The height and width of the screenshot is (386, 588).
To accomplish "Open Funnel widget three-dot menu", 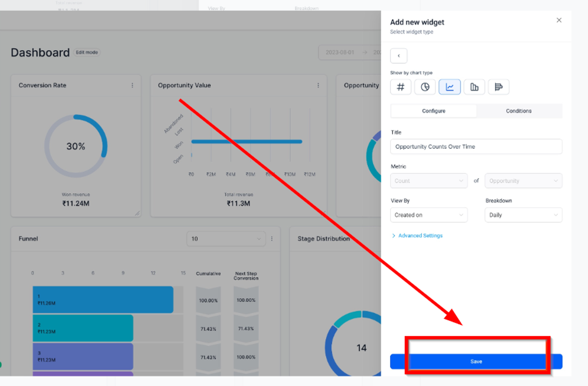I will pyautogui.click(x=272, y=239).
